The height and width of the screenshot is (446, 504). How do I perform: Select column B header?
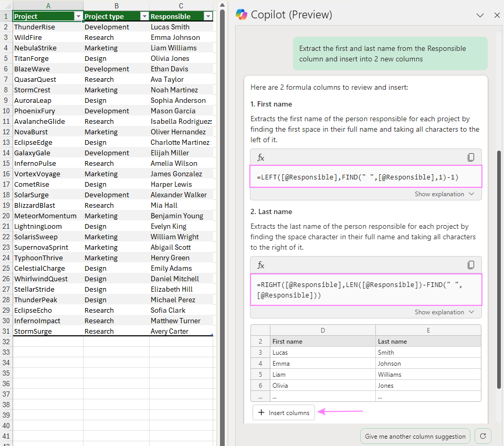pyautogui.click(x=117, y=6)
